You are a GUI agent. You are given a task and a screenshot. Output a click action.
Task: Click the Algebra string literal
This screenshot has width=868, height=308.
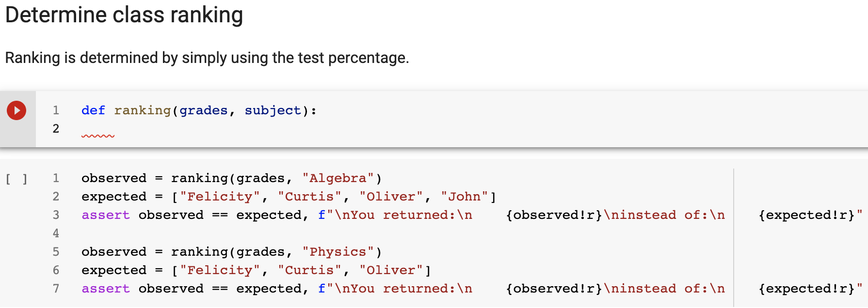click(338, 178)
